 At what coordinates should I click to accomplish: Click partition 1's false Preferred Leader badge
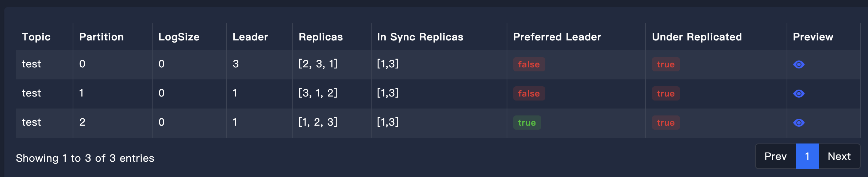529,94
